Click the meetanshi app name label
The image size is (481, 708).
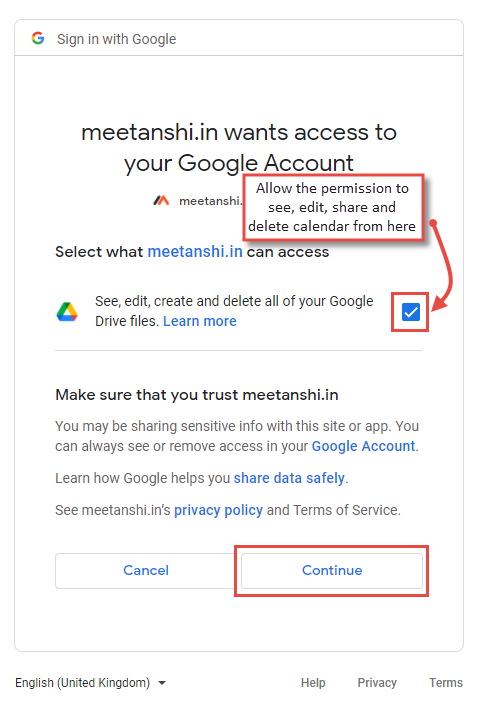coord(210,200)
